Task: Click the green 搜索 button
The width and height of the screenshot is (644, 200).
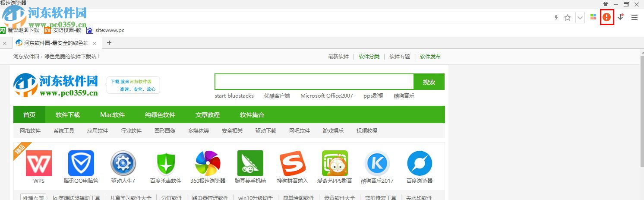Action: 429,82
